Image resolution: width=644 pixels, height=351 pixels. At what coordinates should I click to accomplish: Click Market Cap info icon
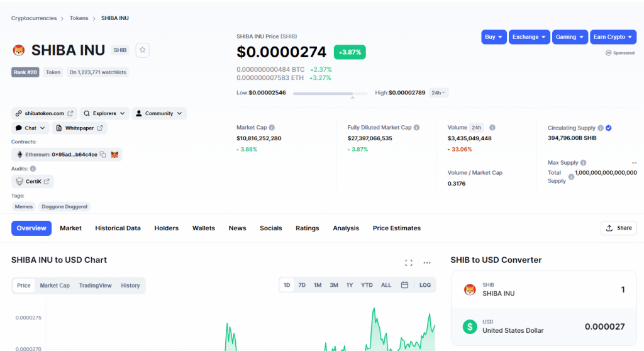[x=272, y=128]
